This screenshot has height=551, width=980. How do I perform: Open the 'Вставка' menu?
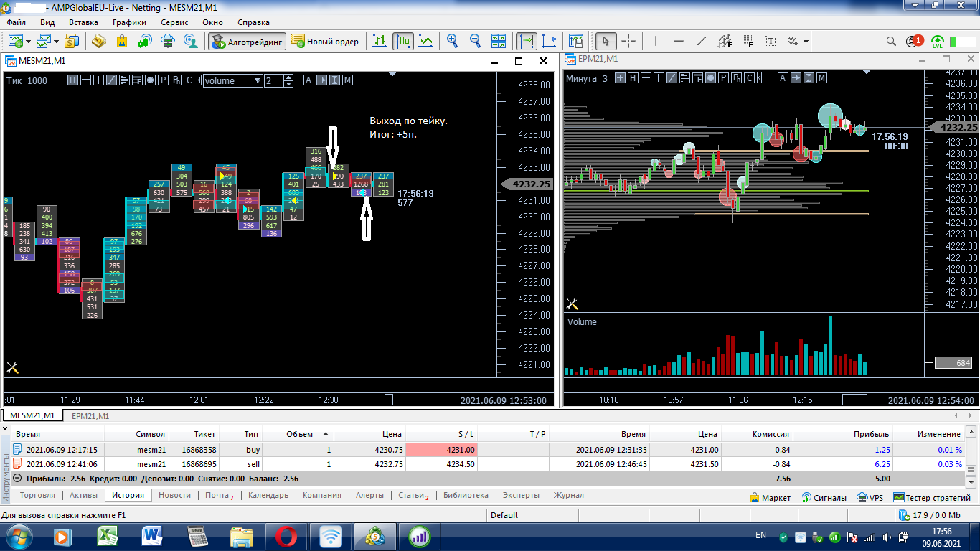pos(83,22)
